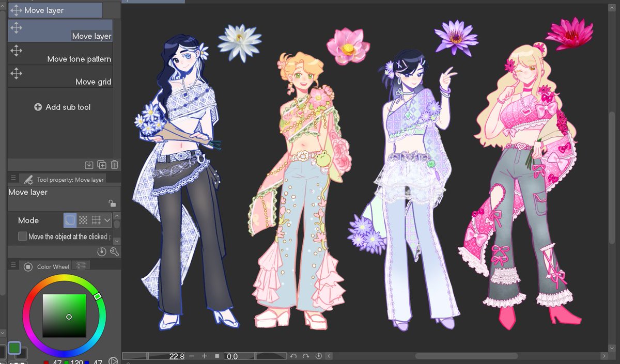Viewport: 620px width, 364px height.
Task: Open Tool property panel menu
Action: pyautogui.click(x=13, y=179)
